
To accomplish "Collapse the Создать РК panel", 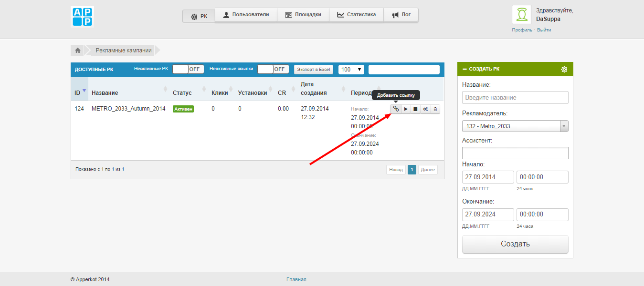I will click(465, 69).
